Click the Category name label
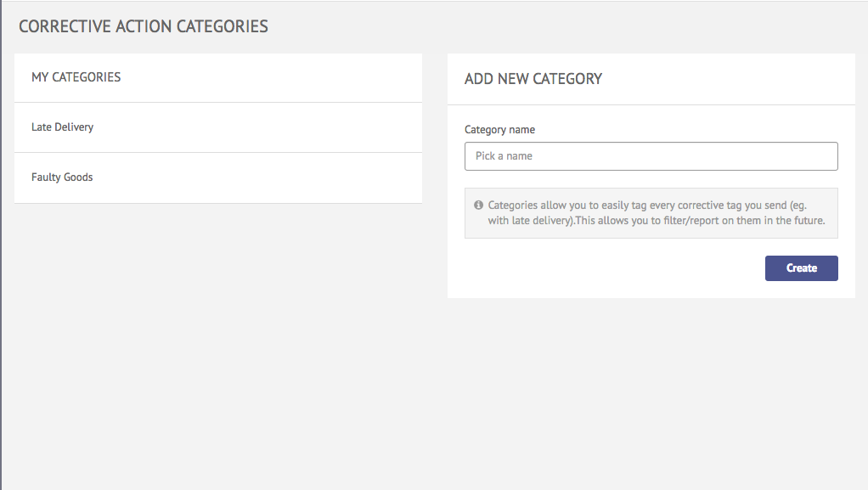 pyautogui.click(x=499, y=130)
